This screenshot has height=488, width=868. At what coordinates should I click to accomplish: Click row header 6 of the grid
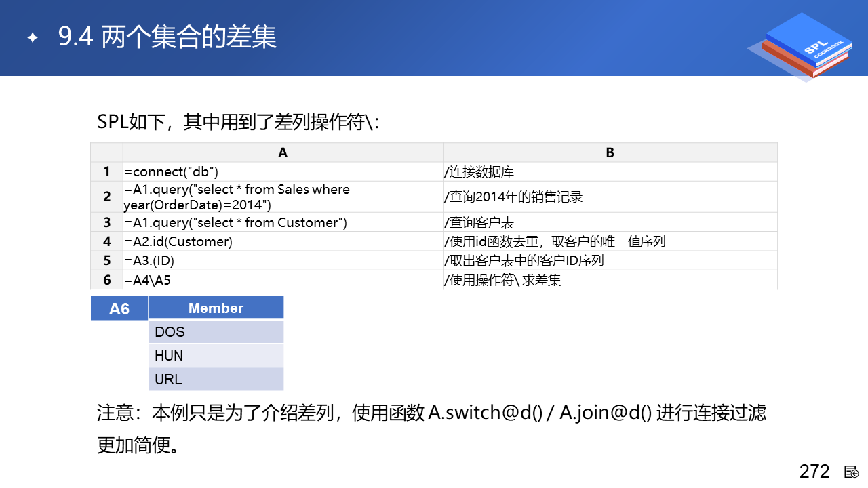coord(106,280)
